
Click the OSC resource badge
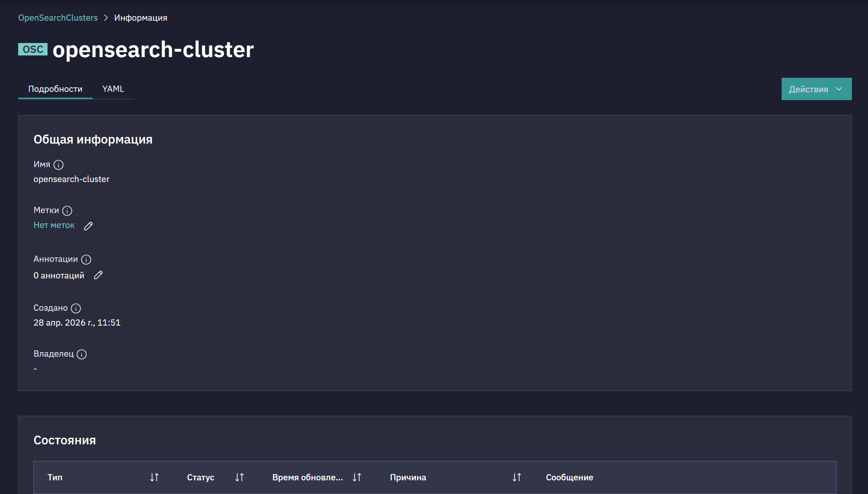coord(33,49)
